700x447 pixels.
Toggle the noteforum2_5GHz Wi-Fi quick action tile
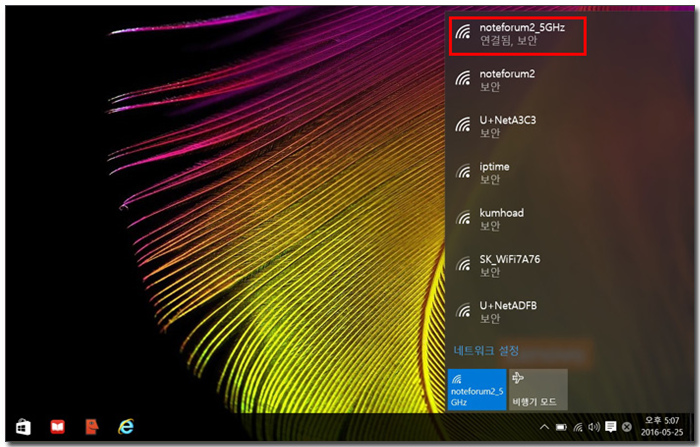click(x=477, y=389)
